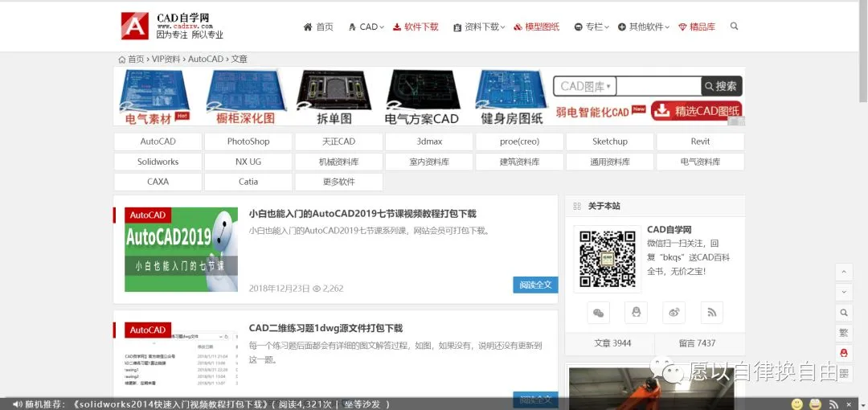Click the WeChat icon in 关于本站 panel
This screenshot has width=868, height=410.
(x=599, y=313)
